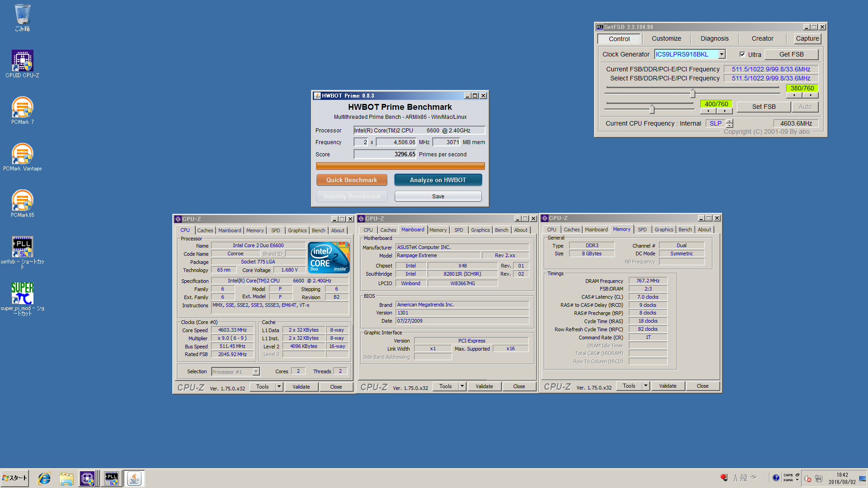Expand Tools arrow in CPU-Z CPU window
The height and width of the screenshot is (488, 868).
[279, 387]
